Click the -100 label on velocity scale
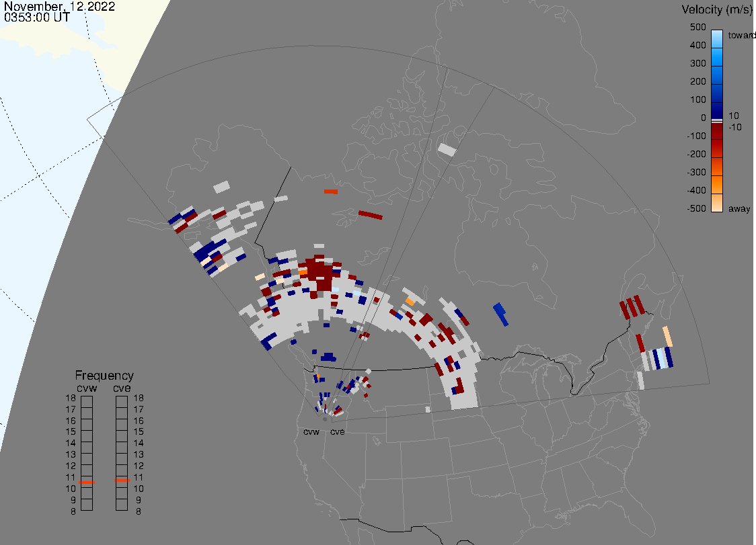 click(x=696, y=136)
